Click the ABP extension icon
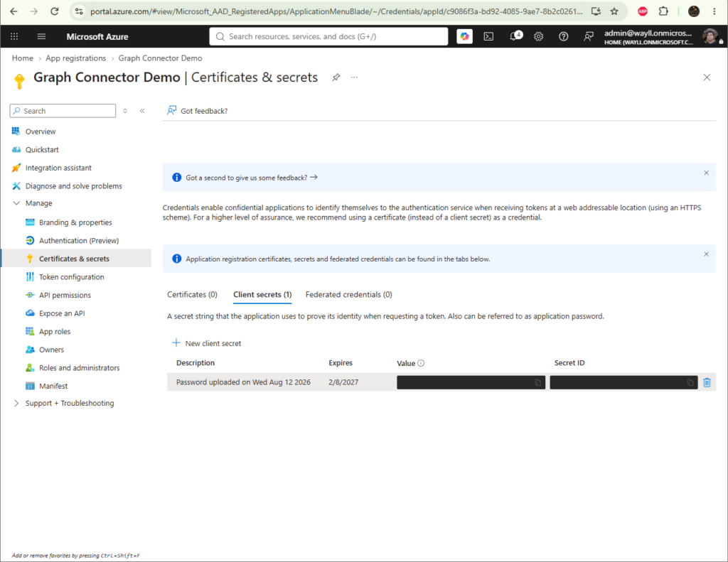728x562 pixels. (x=643, y=11)
